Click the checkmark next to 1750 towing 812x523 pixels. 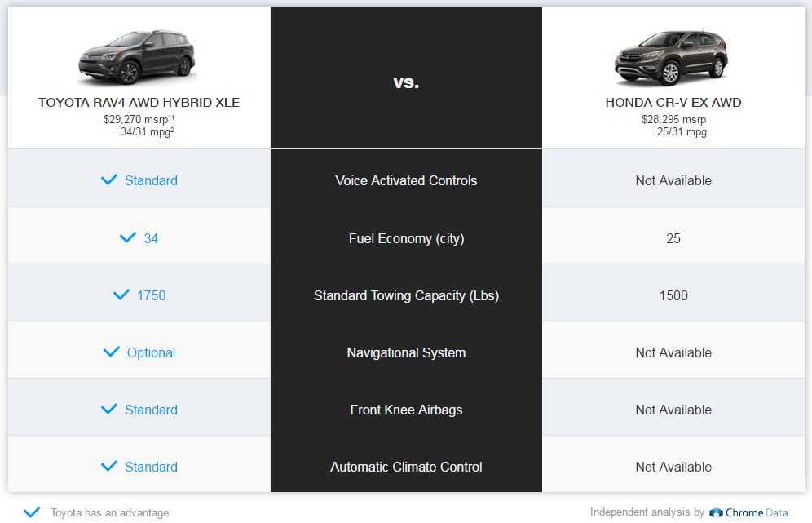coord(121,295)
